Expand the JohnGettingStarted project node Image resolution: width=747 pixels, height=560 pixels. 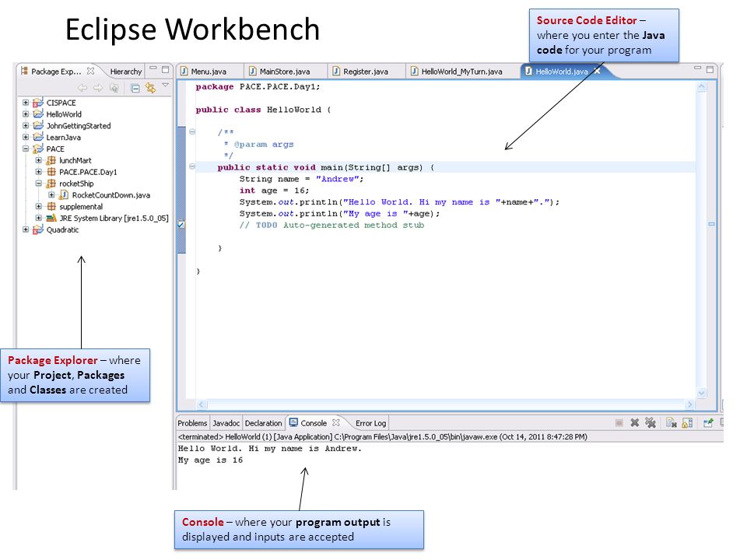coord(26,125)
